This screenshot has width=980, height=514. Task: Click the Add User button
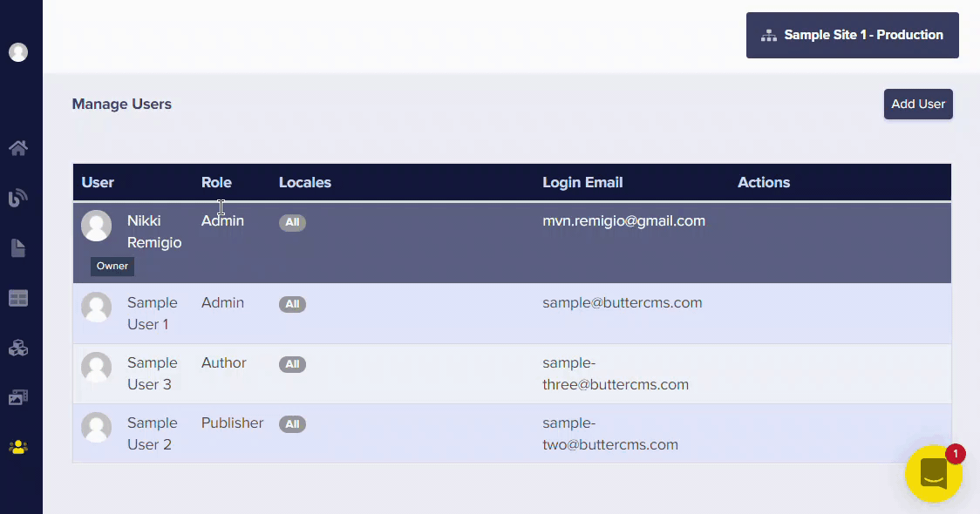[x=918, y=104]
